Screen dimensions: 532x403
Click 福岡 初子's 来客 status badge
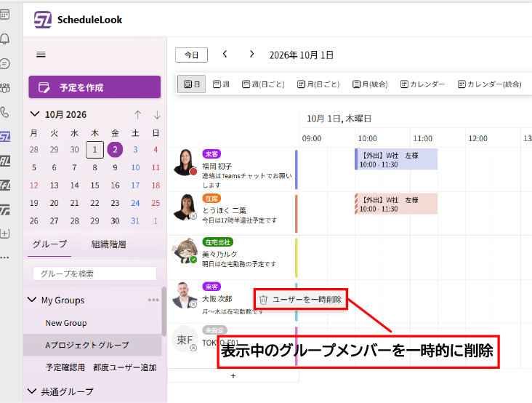click(211, 154)
